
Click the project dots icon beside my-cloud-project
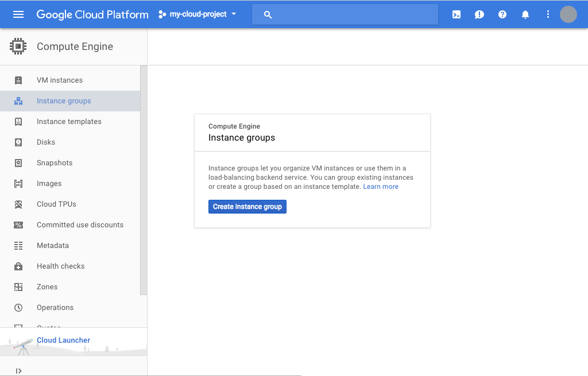pos(162,14)
